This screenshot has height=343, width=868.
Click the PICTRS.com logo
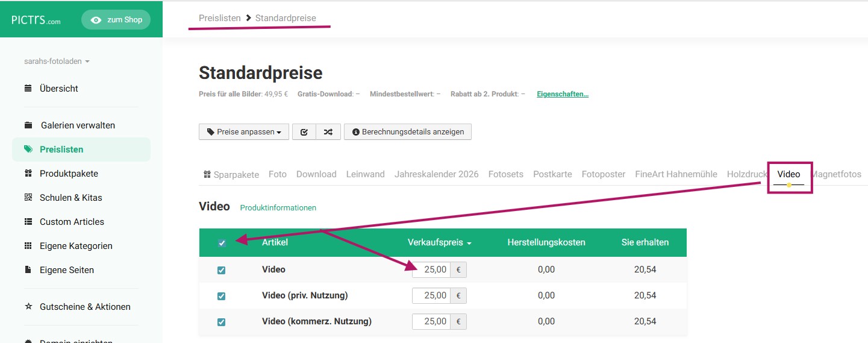[36, 20]
